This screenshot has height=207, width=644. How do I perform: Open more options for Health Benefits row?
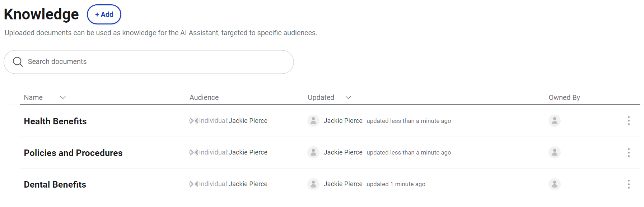click(x=629, y=121)
